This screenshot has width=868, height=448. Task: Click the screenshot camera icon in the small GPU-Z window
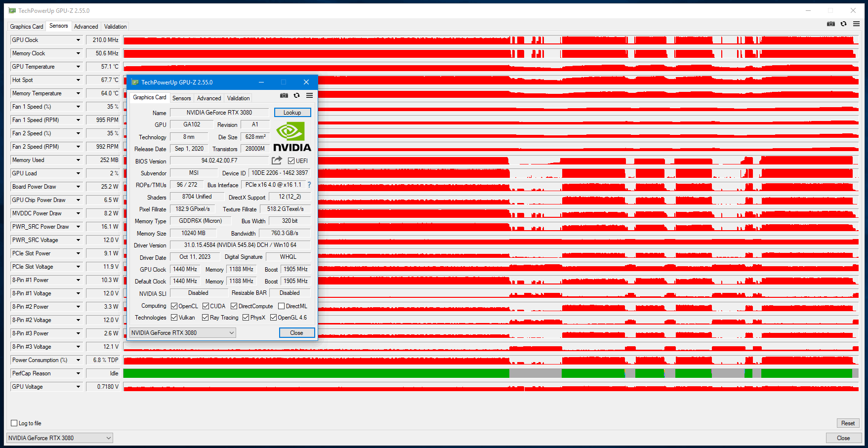pos(284,95)
